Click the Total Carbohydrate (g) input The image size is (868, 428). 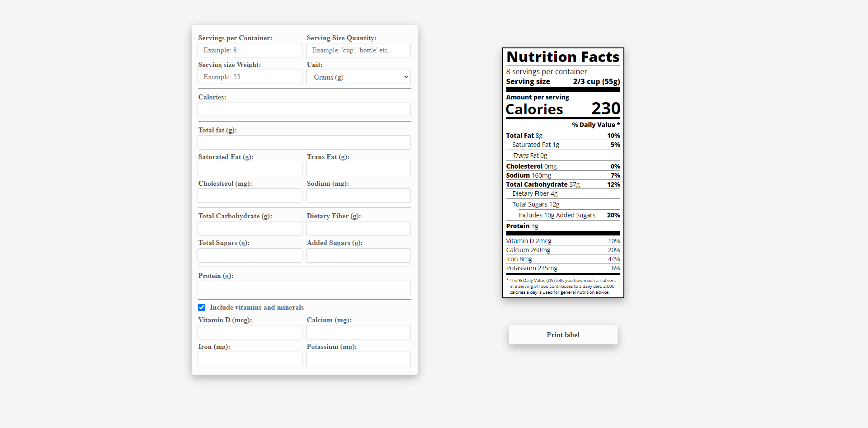[250, 228]
